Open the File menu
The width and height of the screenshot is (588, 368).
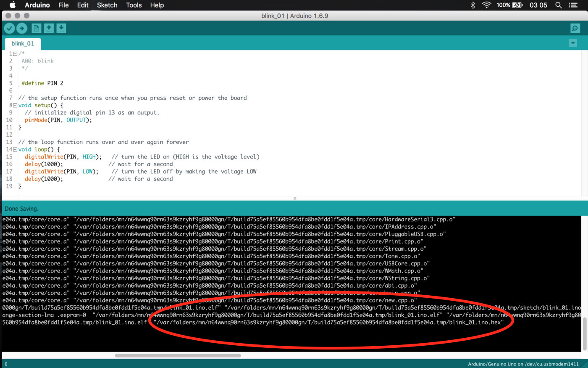(63, 5)
